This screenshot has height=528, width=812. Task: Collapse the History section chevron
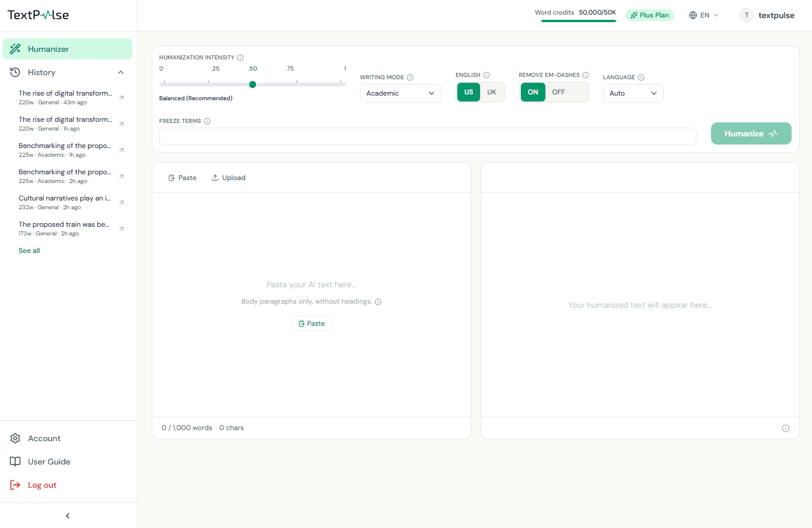click(x=121, y=72)
